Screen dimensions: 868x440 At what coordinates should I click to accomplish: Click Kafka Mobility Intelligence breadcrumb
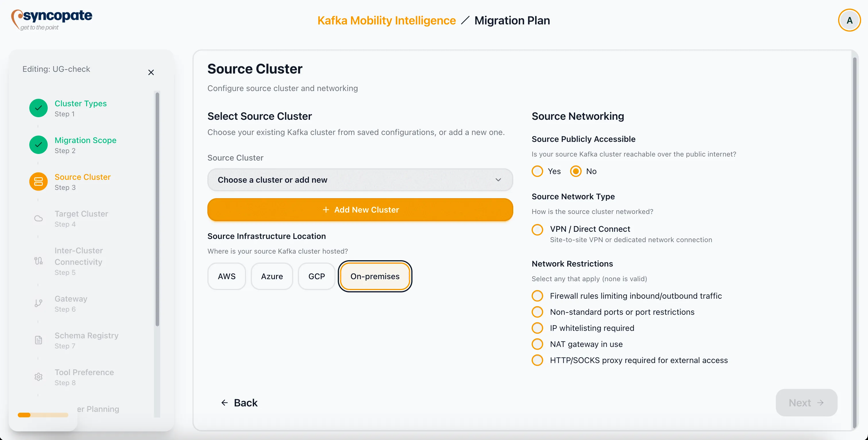[386, 20]
